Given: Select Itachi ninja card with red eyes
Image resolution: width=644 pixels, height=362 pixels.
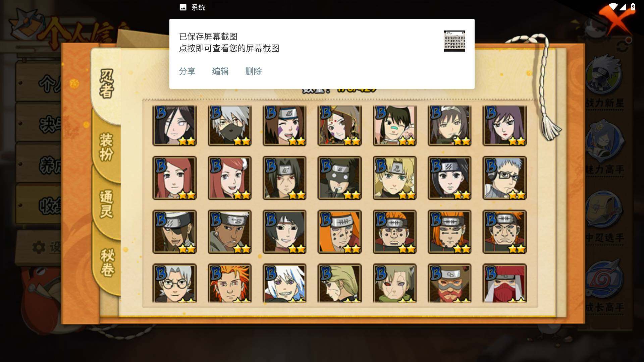Looking at the screenshot, I should [284, 178].
